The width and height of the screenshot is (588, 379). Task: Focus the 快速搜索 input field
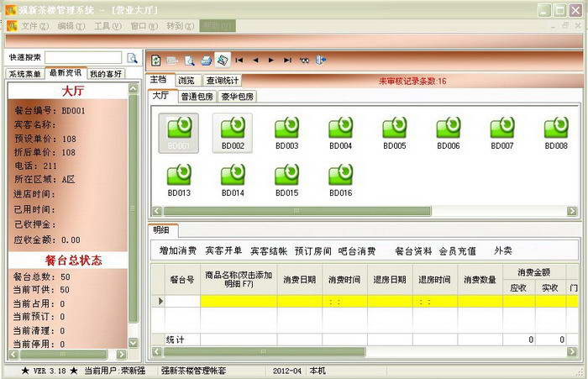[x=83, y=58]
